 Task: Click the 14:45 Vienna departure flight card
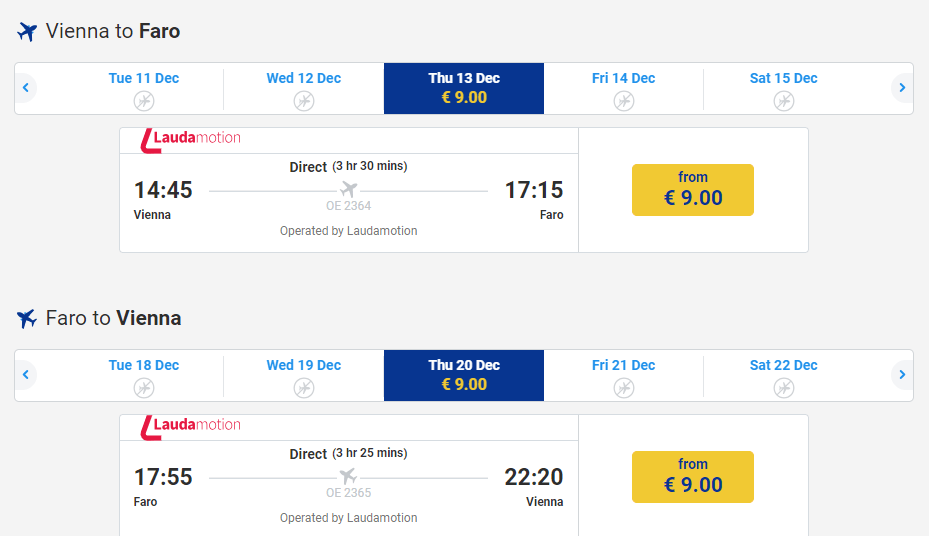pyautogui.click(x=348, y=200)
